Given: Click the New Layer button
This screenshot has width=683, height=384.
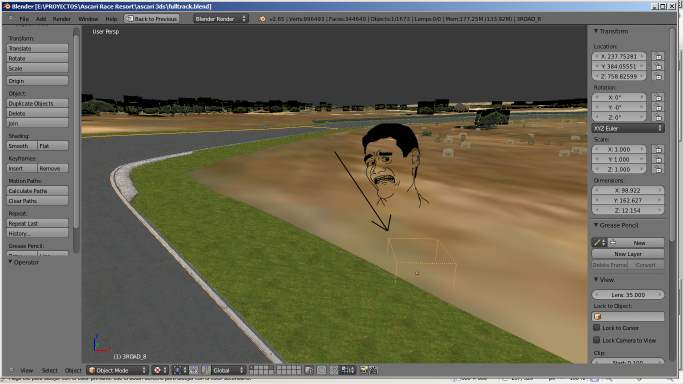Looking at the screenshot, I should pyautogui.click(x=628, y=254).
